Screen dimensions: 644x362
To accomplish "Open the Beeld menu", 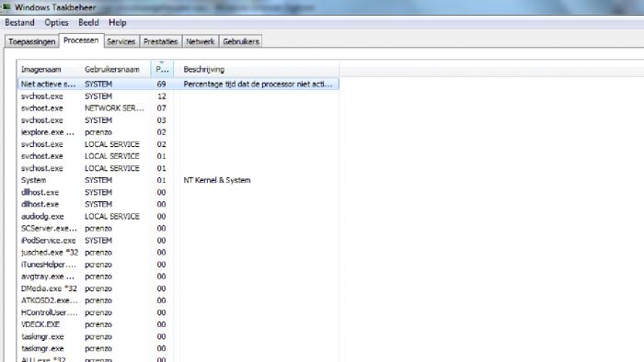I will (88, 23).
